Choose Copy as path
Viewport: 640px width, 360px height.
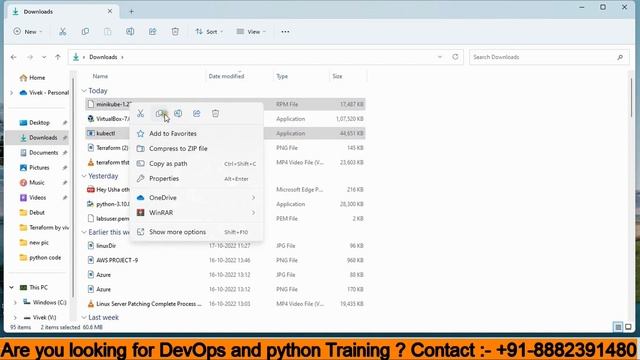pos(196,164)
